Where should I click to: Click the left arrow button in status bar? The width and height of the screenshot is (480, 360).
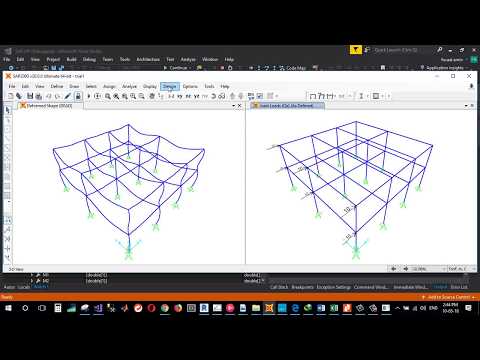[x=393, y=269]
